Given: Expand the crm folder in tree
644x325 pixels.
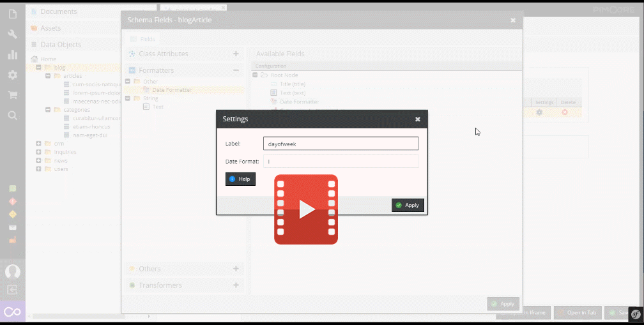Looking at the screenshot, I should click(x=39, y=144).
